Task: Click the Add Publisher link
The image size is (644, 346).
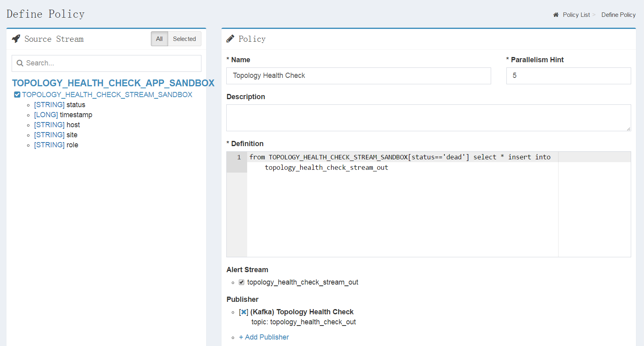Action: tap(264, 337)
